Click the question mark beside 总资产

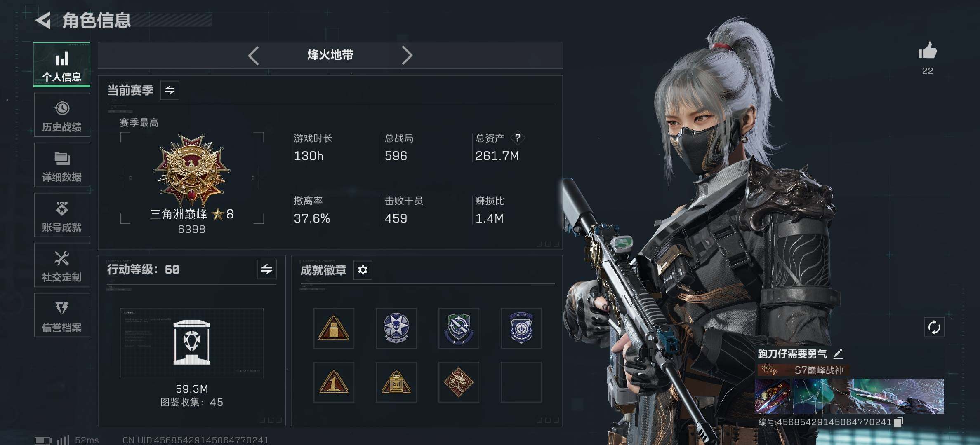(518, 138)
